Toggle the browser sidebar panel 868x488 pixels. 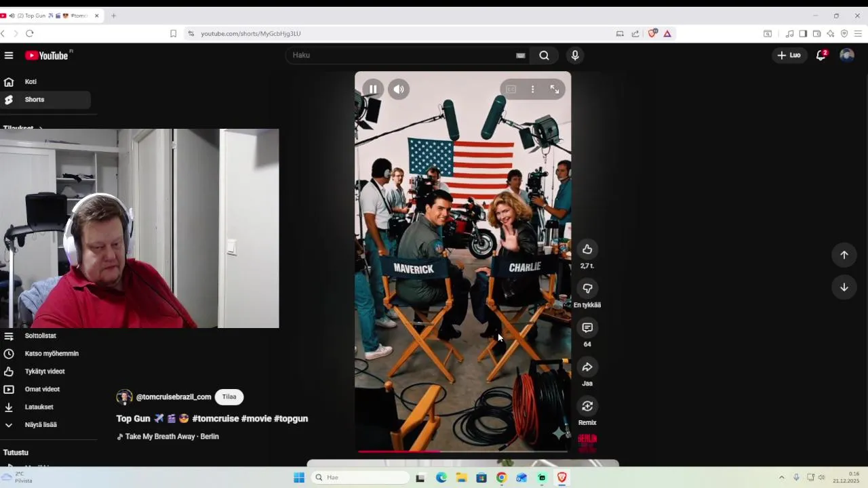point(803,33)
